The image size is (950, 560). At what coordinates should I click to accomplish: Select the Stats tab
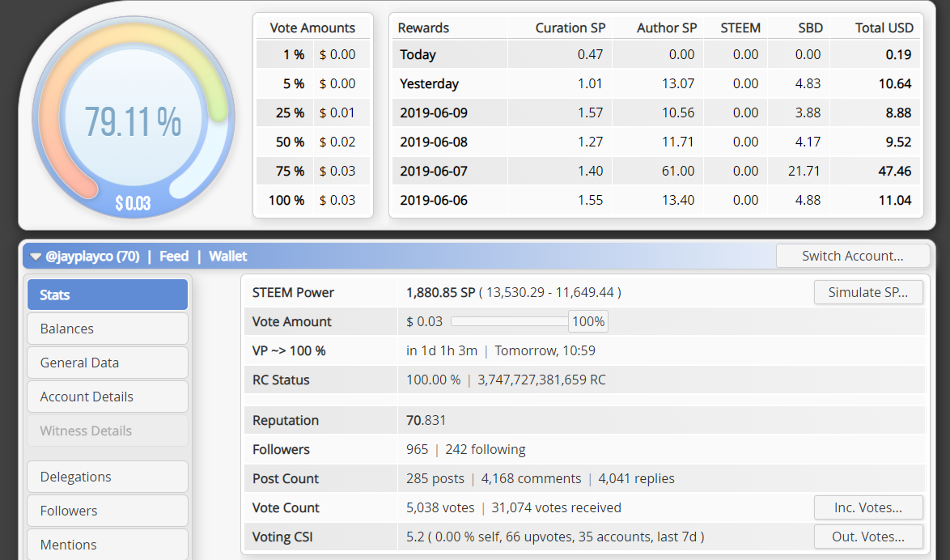[108, 295]
